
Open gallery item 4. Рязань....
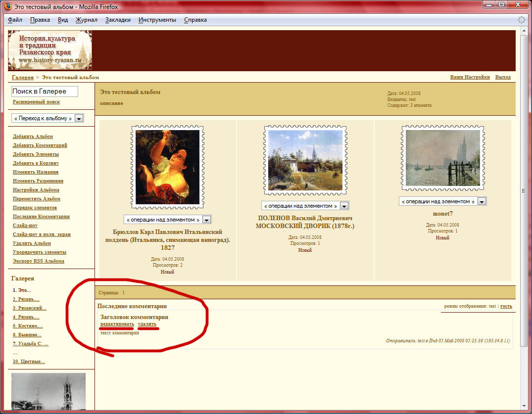(x=26, y=317)
